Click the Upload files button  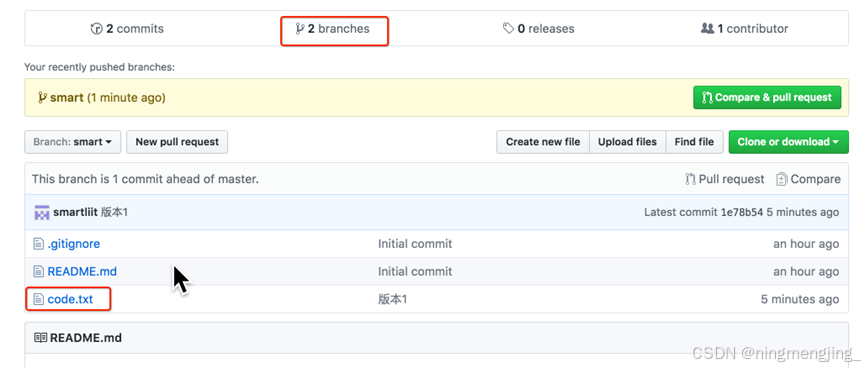tap(627, 142)
